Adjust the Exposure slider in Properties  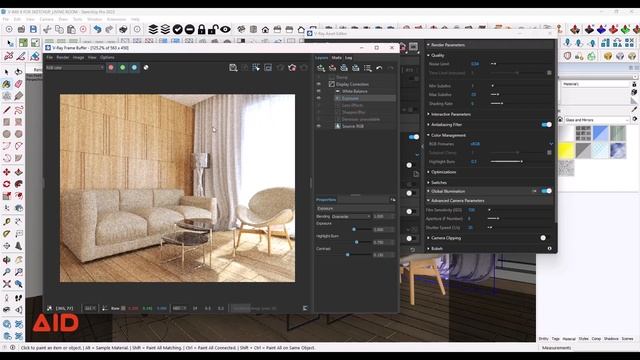point(354,229)
